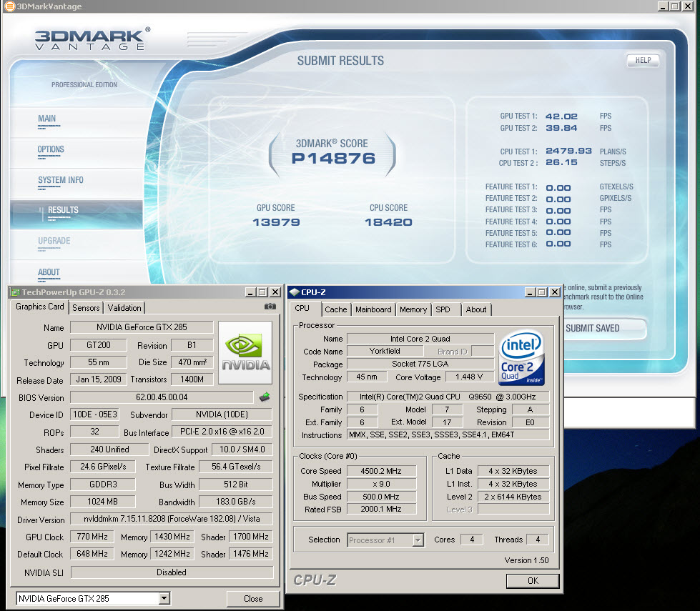
Task: Click the Intel Core 2 Quad logo
Action: click(521, 357)
